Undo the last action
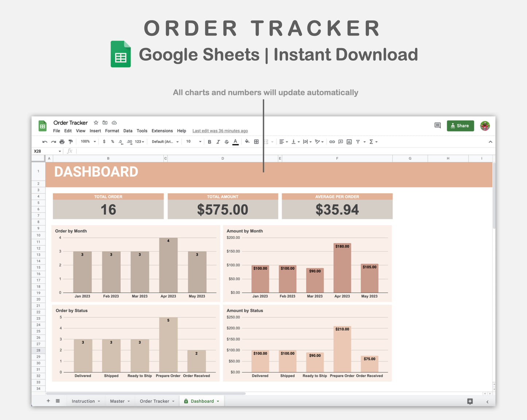The height and width of the screenshot is (420, 527). pos(44,141)
